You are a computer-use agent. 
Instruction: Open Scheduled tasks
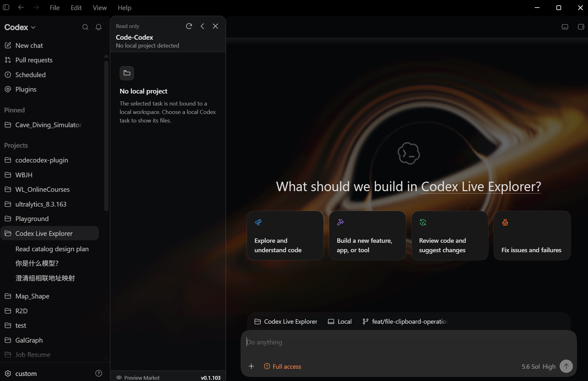tap(50, 75)
